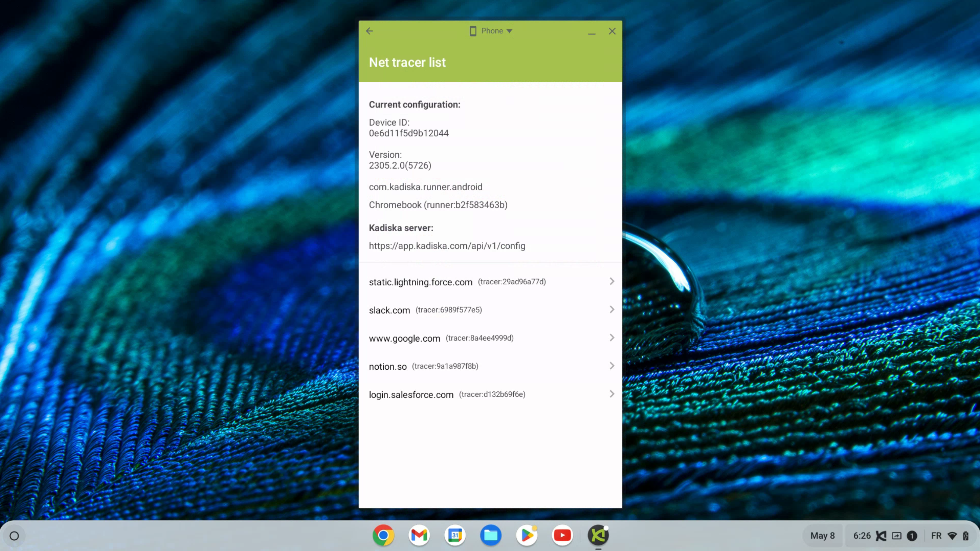Image resolution: width=980 pixels, height=551 pixels.
Task: Open the May 8 date calendar
Action: pos(822,536)
